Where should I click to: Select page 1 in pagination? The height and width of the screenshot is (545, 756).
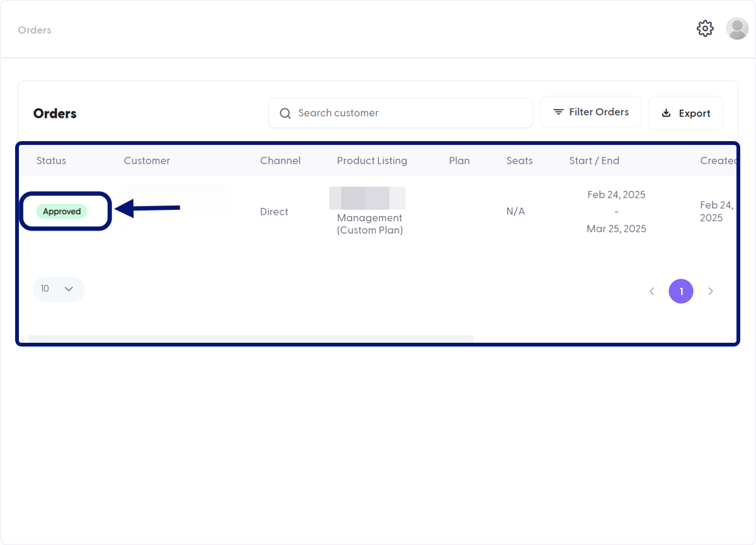[x=681, y=291]
